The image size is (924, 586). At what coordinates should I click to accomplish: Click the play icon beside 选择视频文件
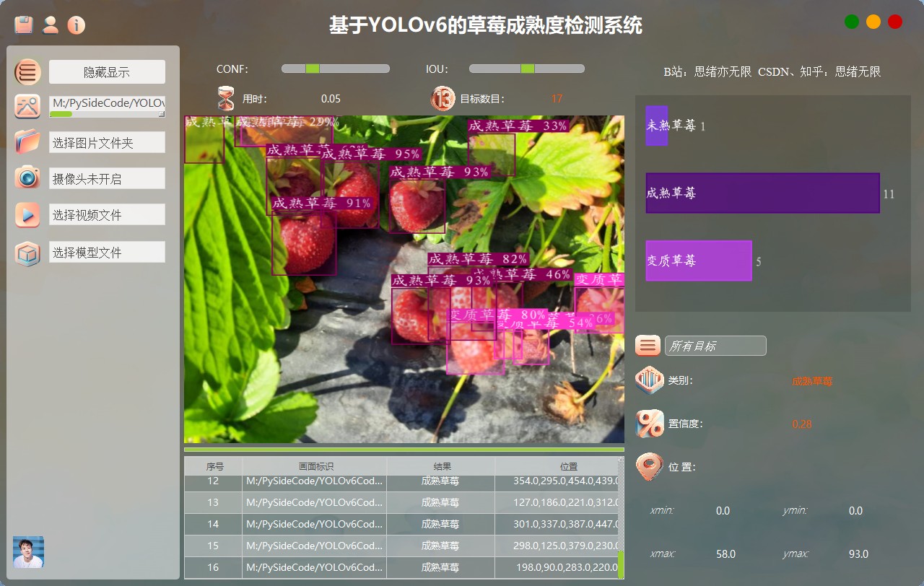tap(27, 214)
